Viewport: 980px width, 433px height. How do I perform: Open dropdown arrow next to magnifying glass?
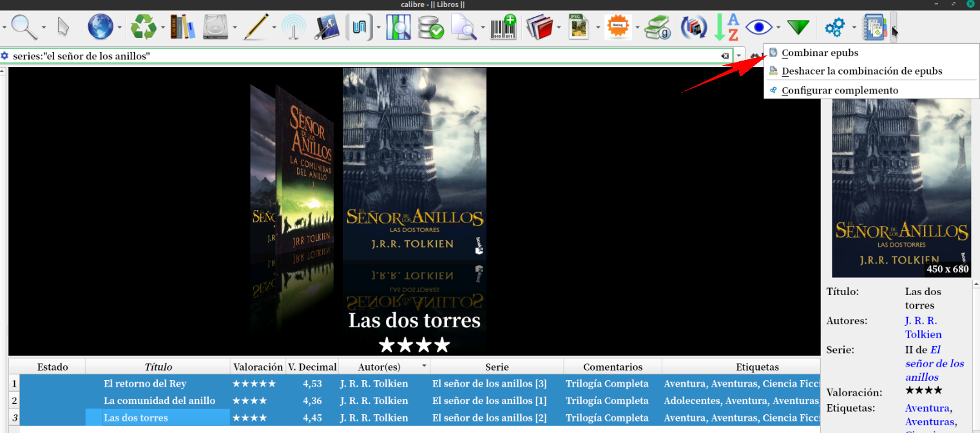(44, 27)
